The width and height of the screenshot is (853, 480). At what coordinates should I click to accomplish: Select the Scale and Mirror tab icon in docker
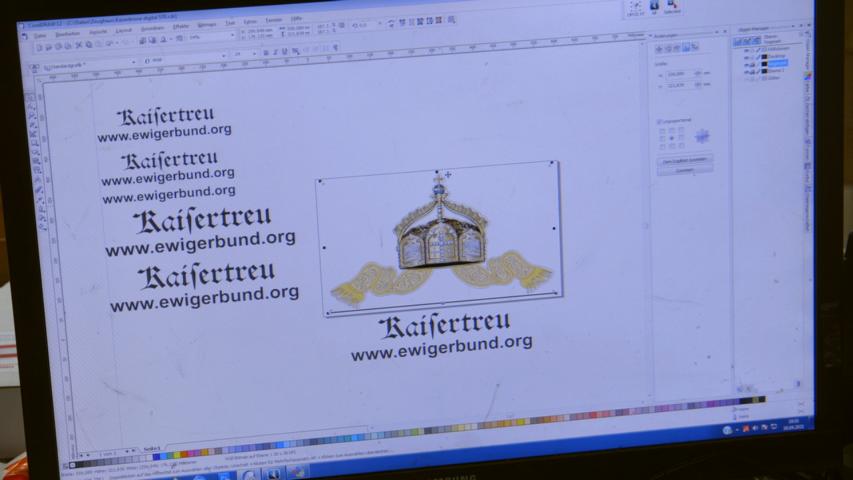(677, 49)
